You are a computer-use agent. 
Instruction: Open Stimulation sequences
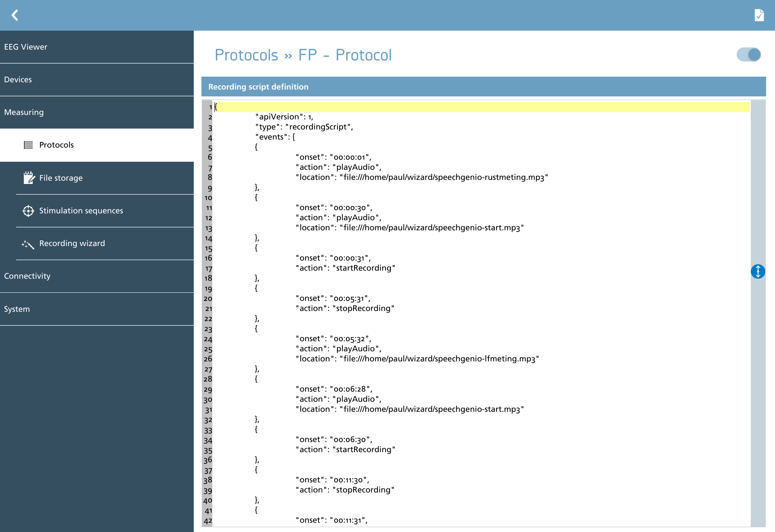click(105, 211)
